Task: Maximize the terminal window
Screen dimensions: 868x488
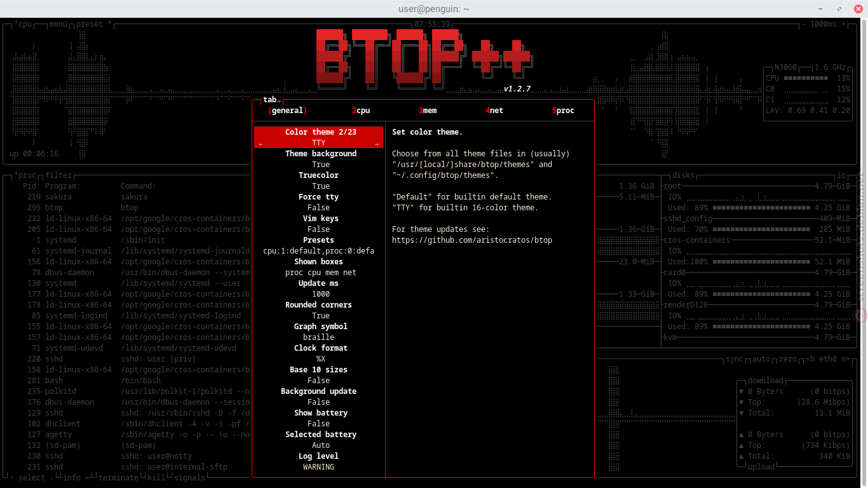Action: point(841,8)
